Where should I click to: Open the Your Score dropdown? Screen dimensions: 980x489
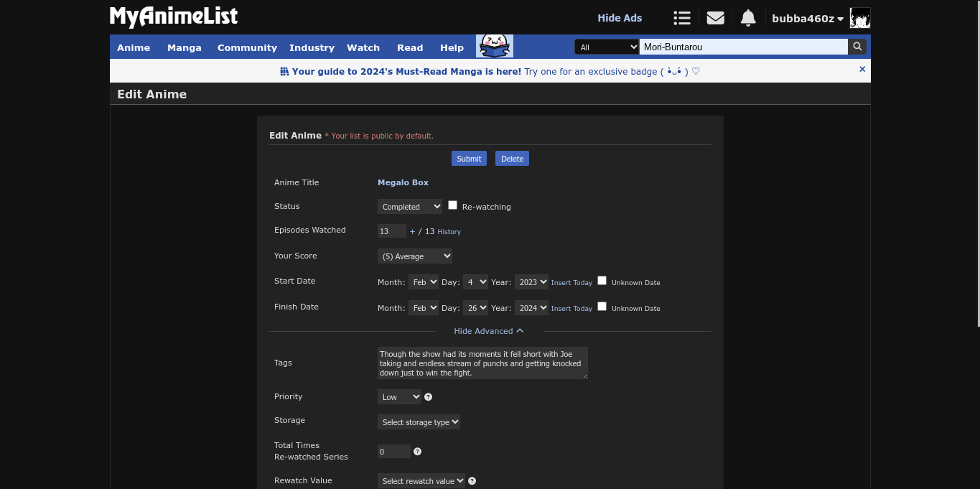[415, 256]
